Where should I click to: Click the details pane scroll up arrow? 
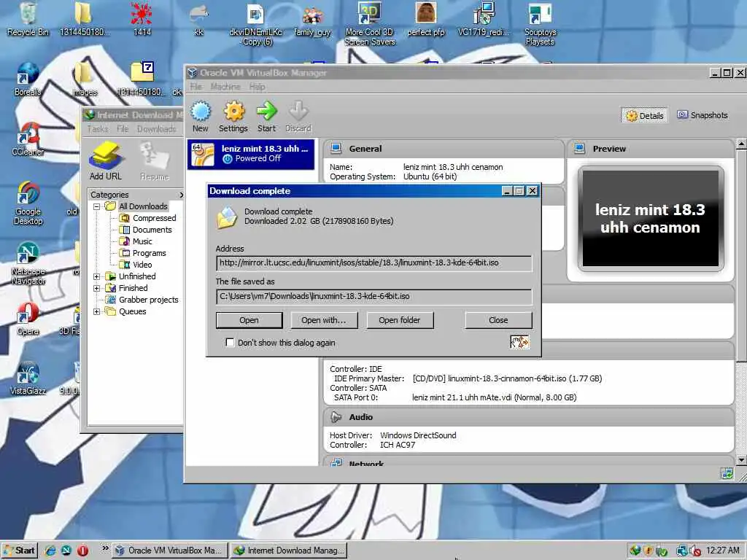point(741,144)
